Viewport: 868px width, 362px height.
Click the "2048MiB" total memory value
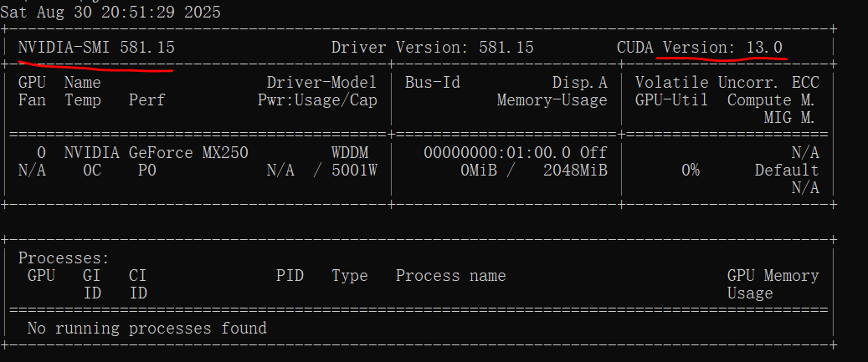[x=575, y=171]
